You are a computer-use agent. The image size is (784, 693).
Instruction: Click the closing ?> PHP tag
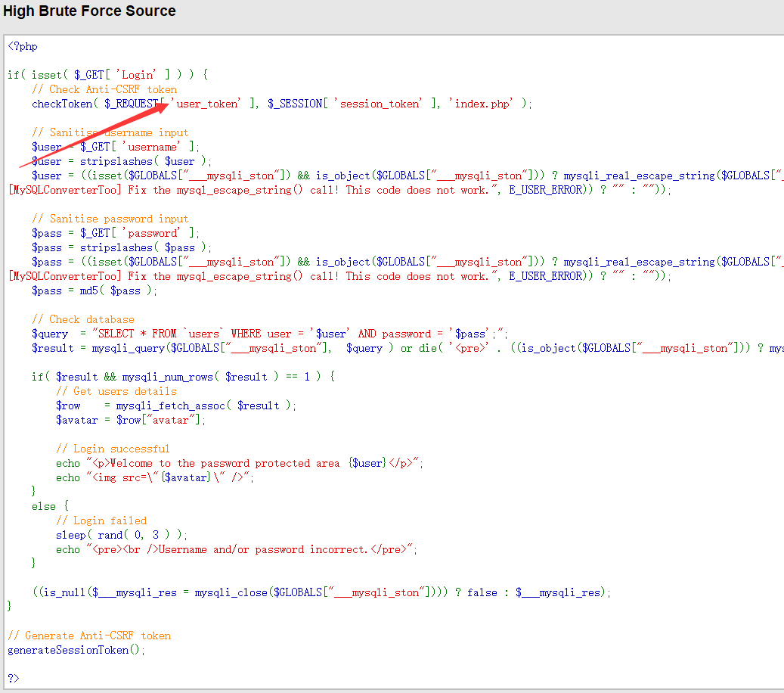click(14, 679)
